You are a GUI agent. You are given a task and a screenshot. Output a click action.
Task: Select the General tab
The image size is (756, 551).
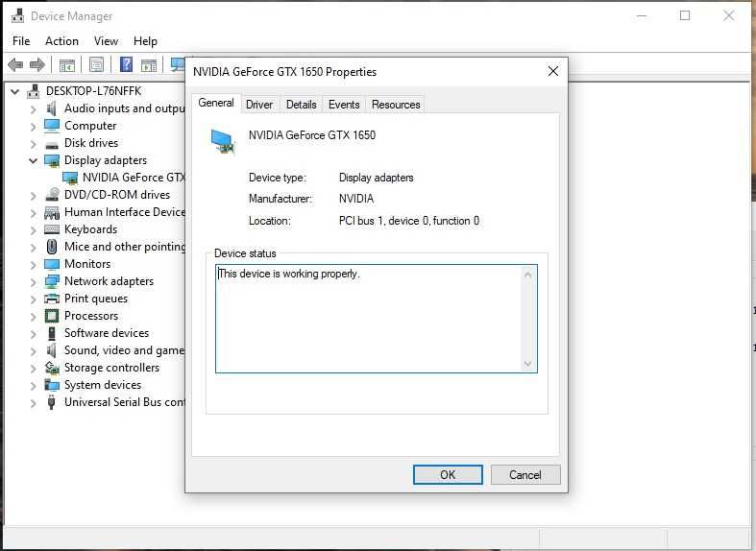point(216,103)
